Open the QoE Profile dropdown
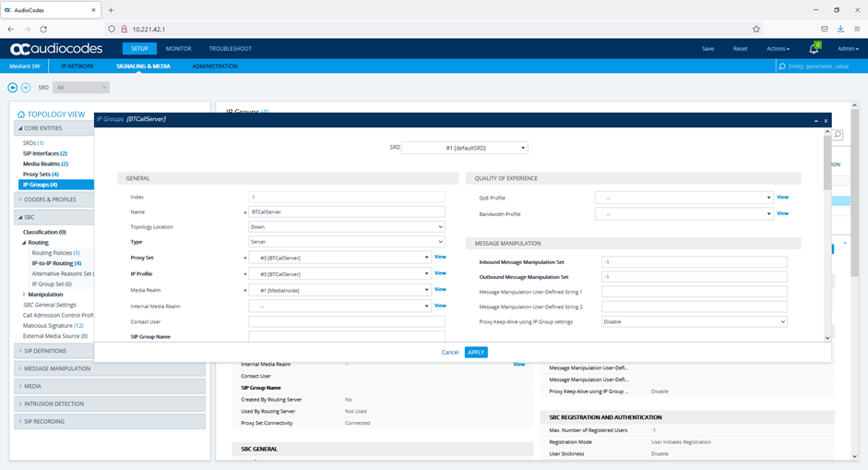The width and height of the screenshot is (868, 470). coord(684,198)
